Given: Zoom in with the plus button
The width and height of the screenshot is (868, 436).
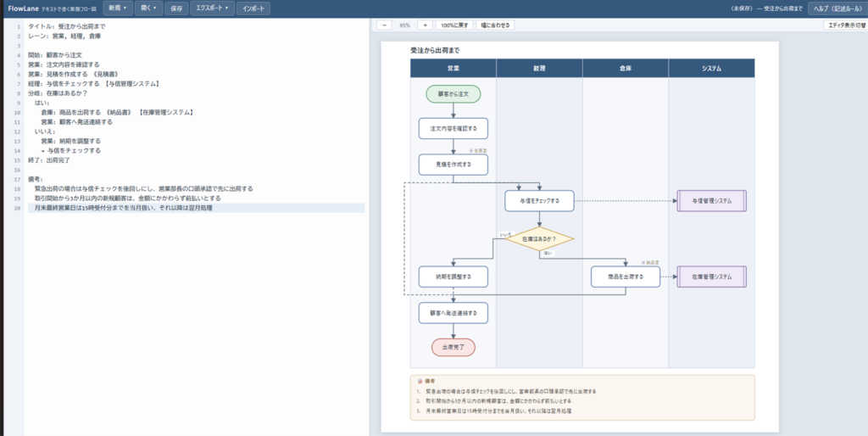Looking at the screenshot, I should pyautogui.click(x=425, y=25).
